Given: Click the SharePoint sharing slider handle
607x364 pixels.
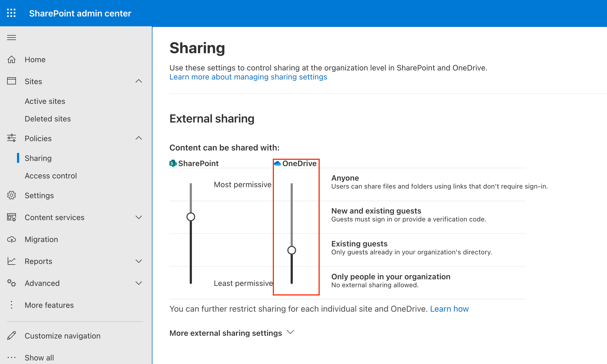Looking at the screenshot, I should [191, 217].
